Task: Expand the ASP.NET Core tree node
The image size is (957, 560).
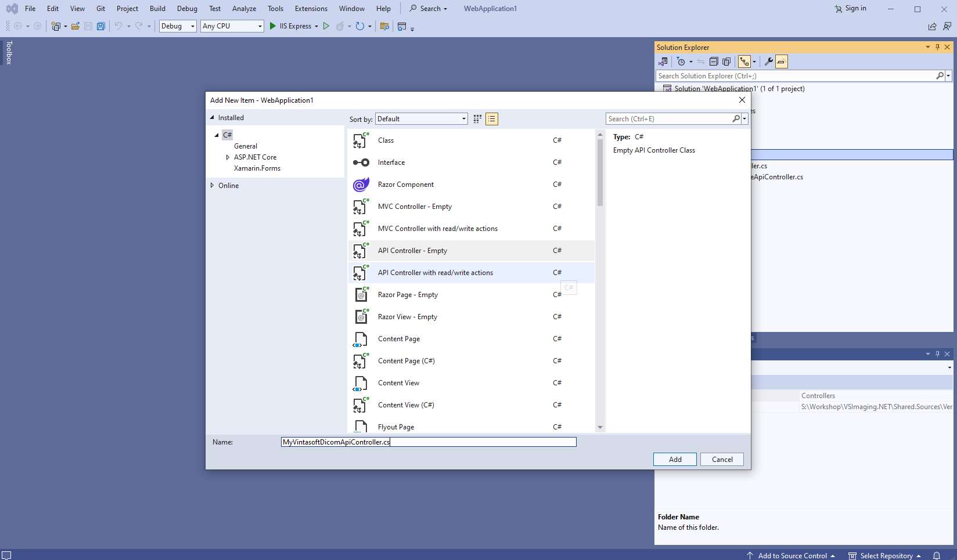Action: [x=228, y=157]
